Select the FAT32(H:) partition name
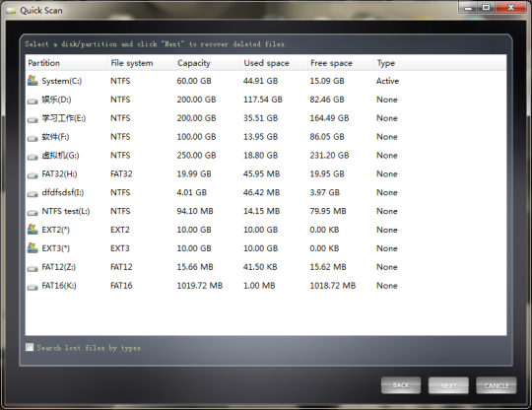Image resolution: width=532 pixels, height=410 pixels. (59, 174)
